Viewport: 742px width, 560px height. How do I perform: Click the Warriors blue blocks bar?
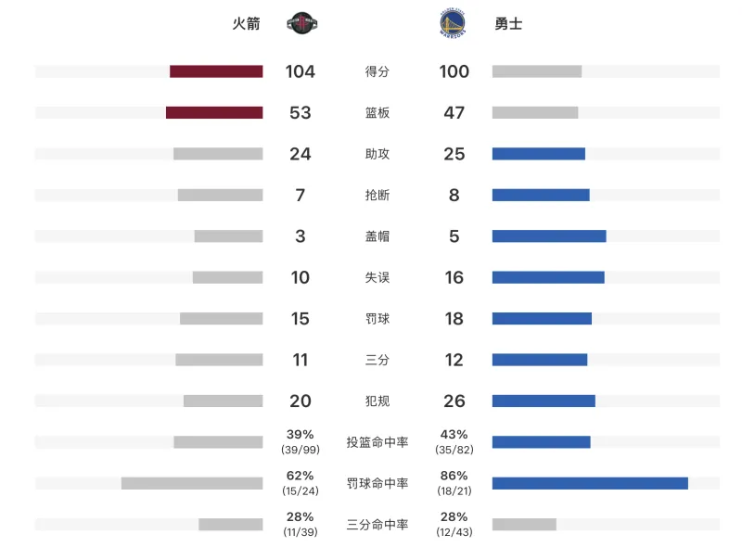[x=549, y=236]
